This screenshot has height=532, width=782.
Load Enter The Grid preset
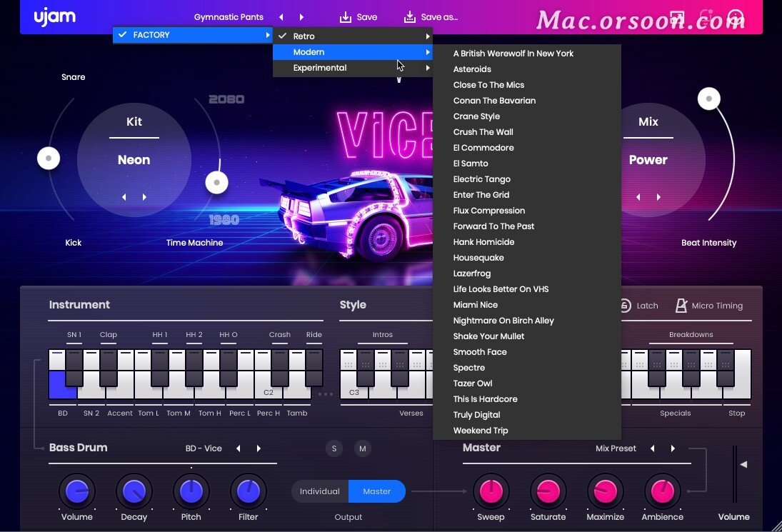pos(527,195)
